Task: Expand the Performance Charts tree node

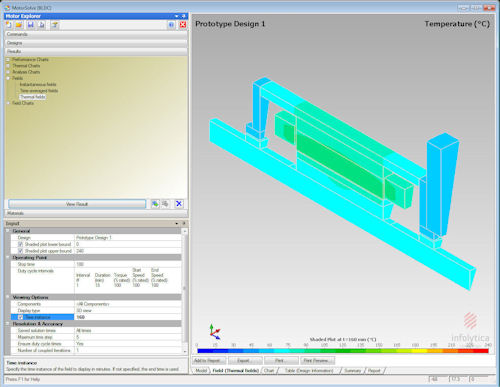Action: 8,59
